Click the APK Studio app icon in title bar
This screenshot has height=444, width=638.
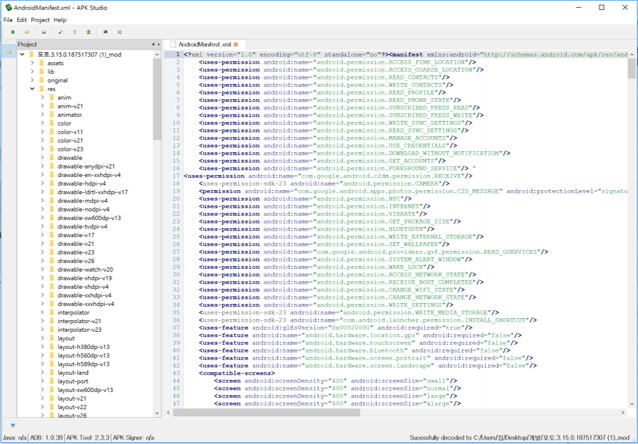tap(8, 7)
